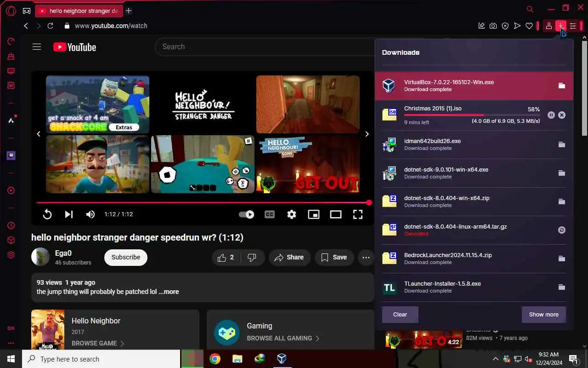Image resolution: width=588 pixels, height=368 pixels.
Task: Expand description with ...more
Action: coord(169,292)
